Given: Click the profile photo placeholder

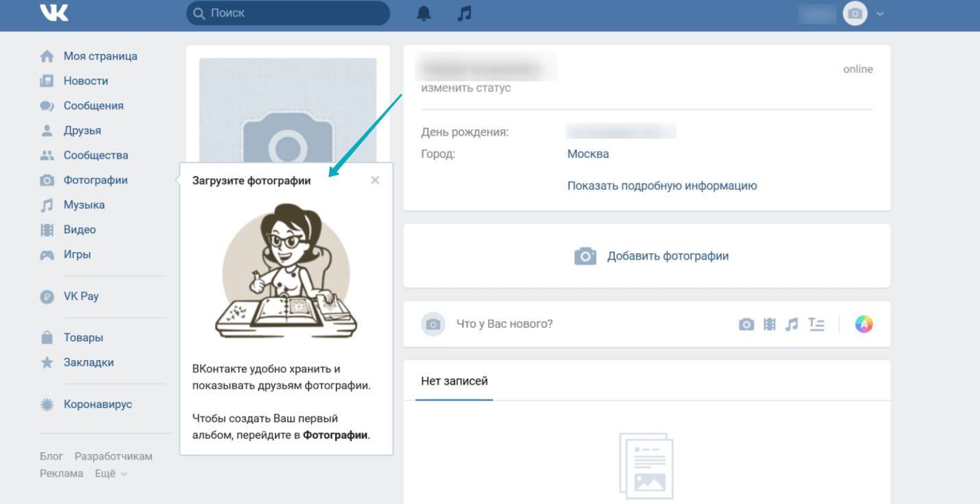Looking at the screenshot, I should tap(288, 110).
